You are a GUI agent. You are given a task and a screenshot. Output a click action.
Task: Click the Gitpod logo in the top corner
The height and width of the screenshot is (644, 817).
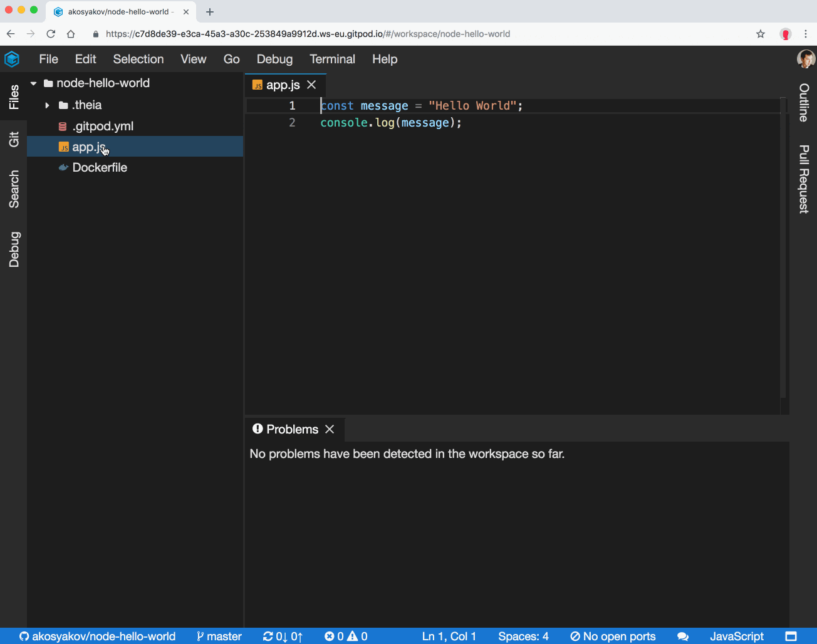pos(12,59)
